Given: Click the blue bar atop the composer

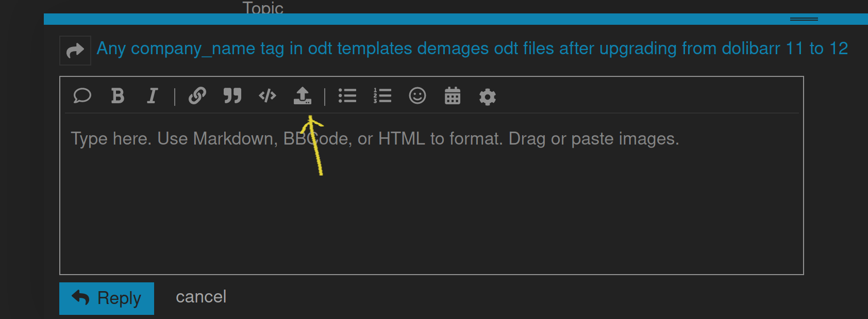Looking at the screenshot, I should pos(456,19).
